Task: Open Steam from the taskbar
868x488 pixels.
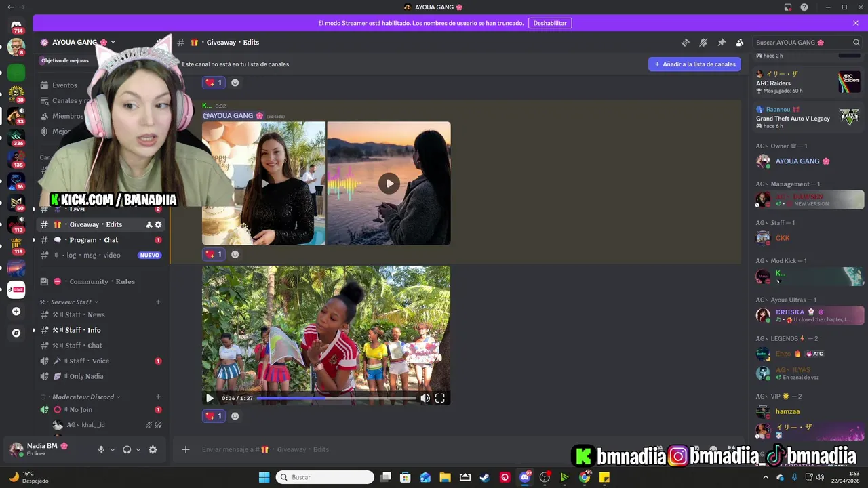Action: point(485,477)
